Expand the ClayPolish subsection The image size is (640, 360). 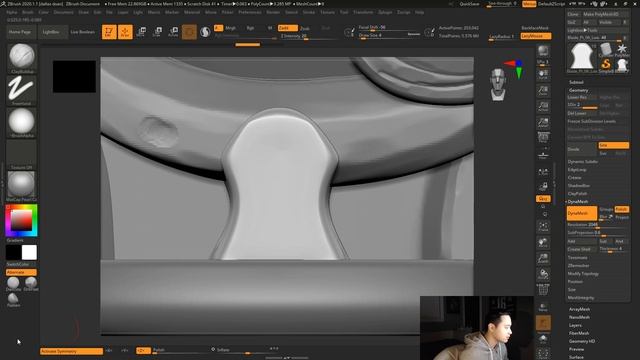click(x=577, y=193)
